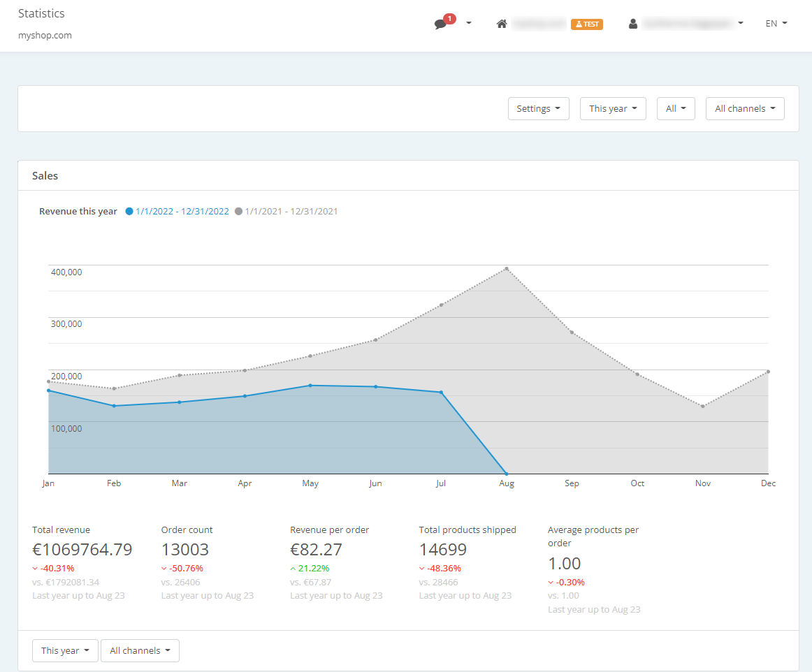Click the Dec label on the chart axis

[x=769, y=483]
